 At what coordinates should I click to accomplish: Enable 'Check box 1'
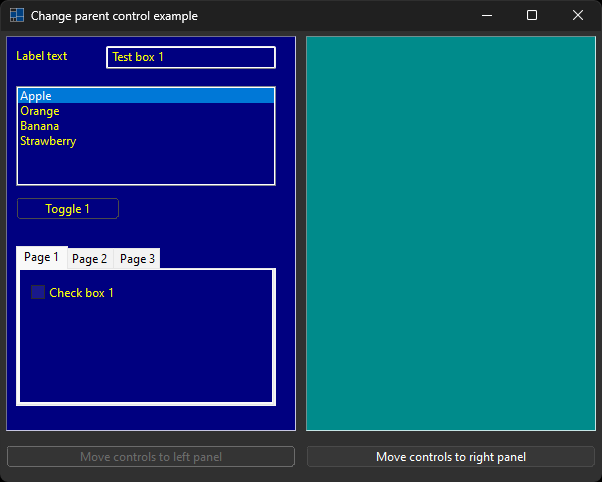tap(38, 293)
